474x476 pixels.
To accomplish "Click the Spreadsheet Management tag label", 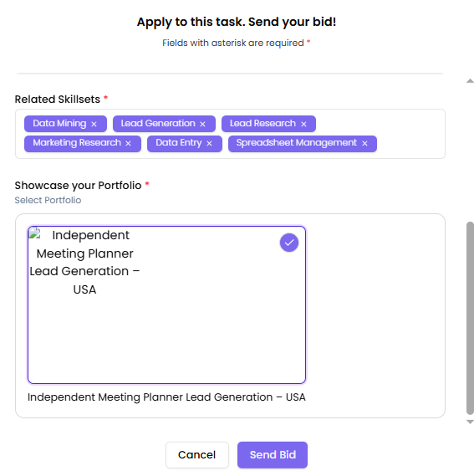I will tap(297, 143).
